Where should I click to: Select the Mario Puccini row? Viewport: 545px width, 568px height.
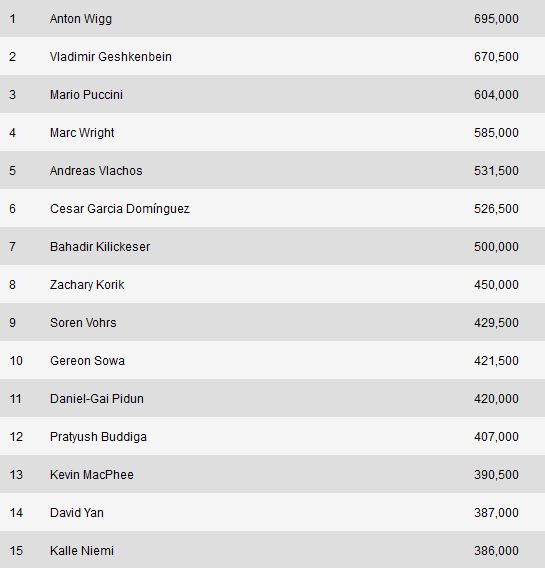(272, 95)
